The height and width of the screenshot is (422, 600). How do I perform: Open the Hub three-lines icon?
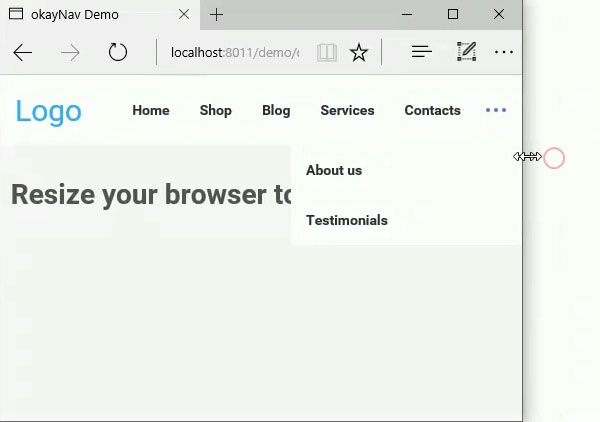(x=422, y=52)
